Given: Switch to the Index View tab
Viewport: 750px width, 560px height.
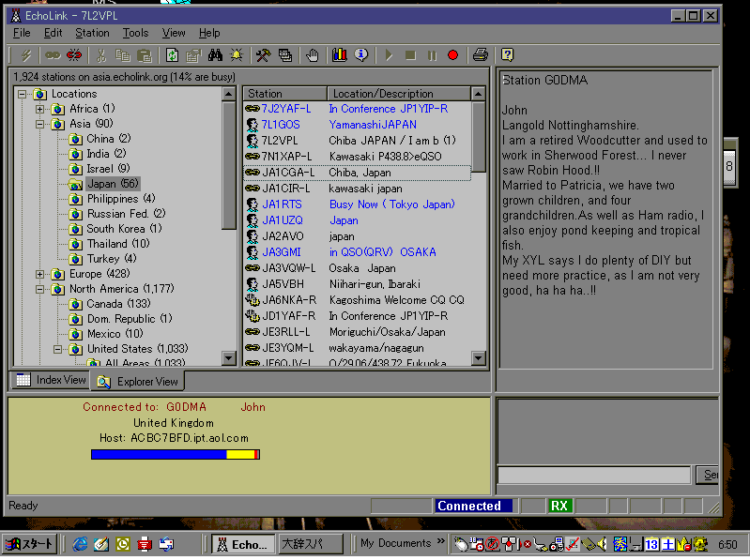Looking at the screenshot, I should (51, 380).
